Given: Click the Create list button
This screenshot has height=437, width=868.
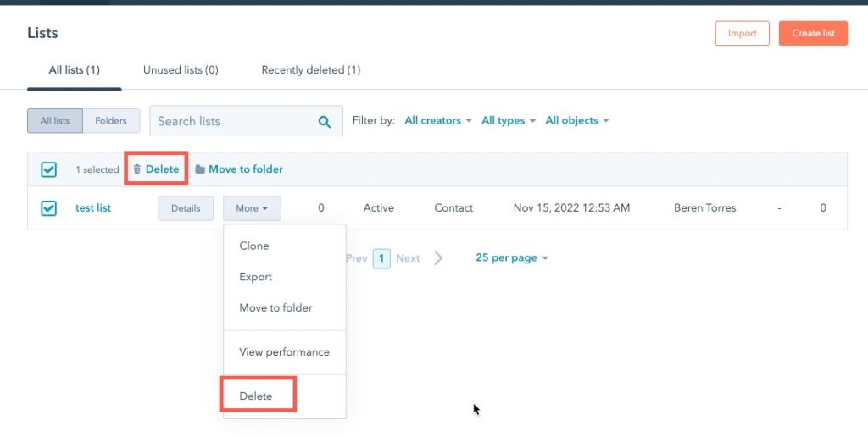Looking at the screenshot, I should 813,33.
